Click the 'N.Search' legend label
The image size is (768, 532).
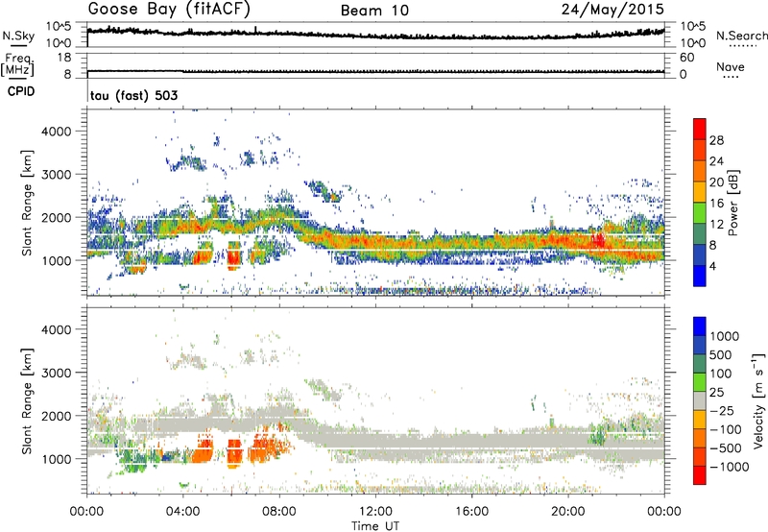pyautogui.click(x=741, y=36)
